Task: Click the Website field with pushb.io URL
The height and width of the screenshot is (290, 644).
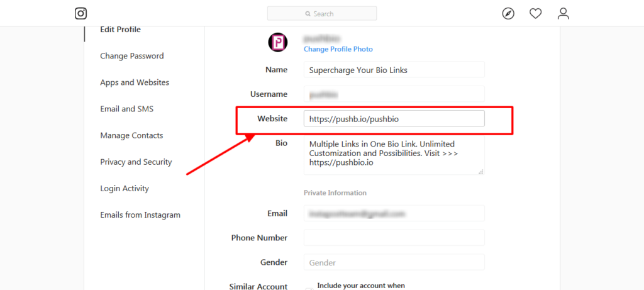Action: pos(394,119)
